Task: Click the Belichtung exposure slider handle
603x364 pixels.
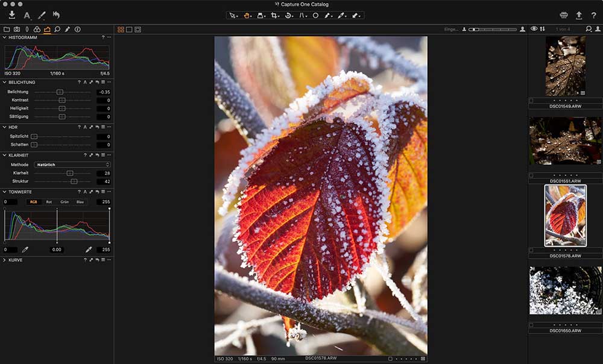Action: click(x=60, y=92)
